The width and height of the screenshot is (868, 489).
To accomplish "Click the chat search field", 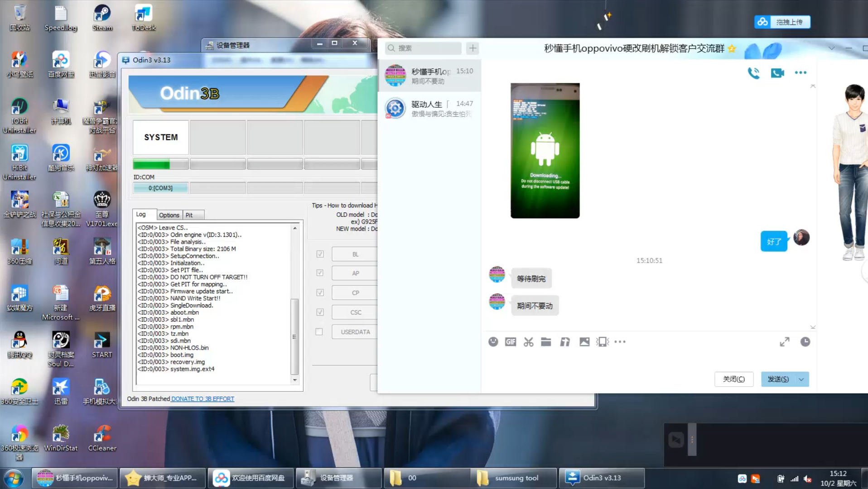I will coord(423,48).
